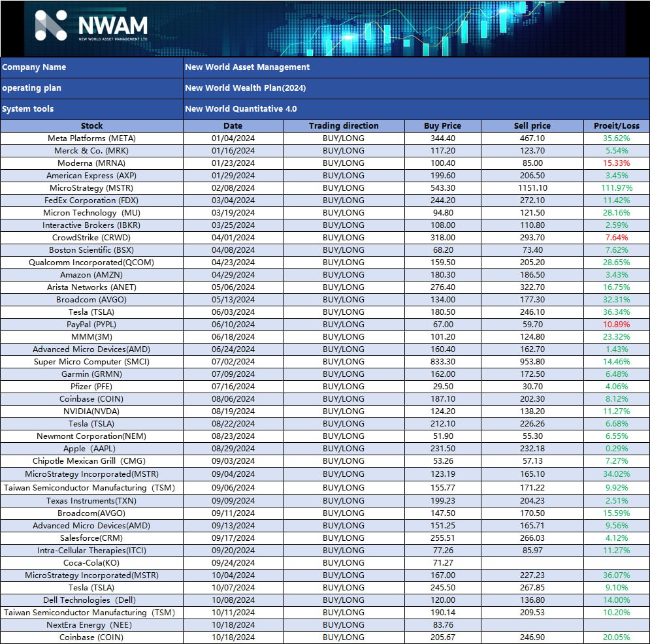This screenshot has height=644, width=650.
Task: Click the 'Moderna (MRNA)' stock cell
Action: [91, 163]
